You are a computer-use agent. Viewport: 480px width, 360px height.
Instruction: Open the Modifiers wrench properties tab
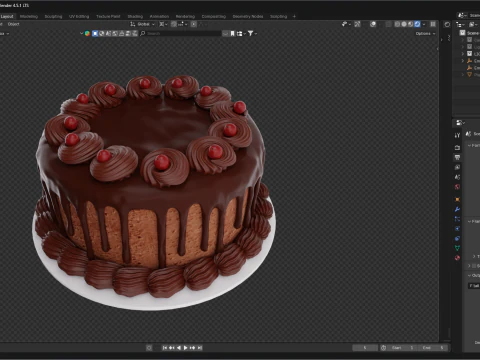pos(457,209)
